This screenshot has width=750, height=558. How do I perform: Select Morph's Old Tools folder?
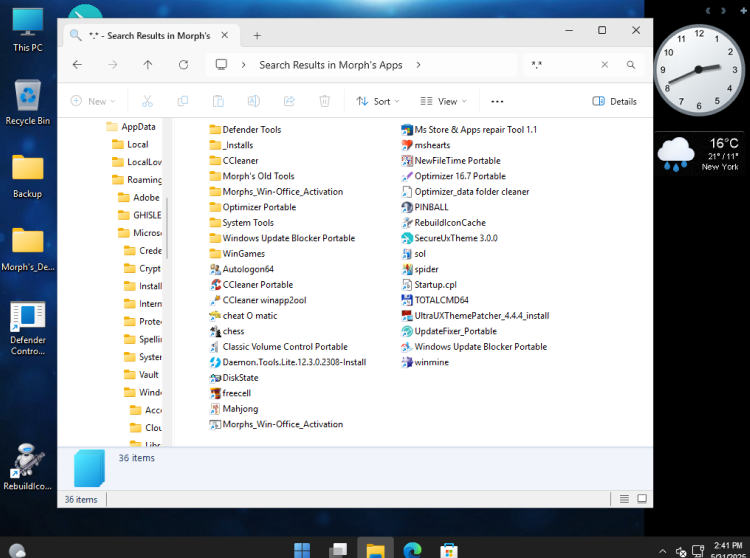pyautogui.click(x=252, y=176)
